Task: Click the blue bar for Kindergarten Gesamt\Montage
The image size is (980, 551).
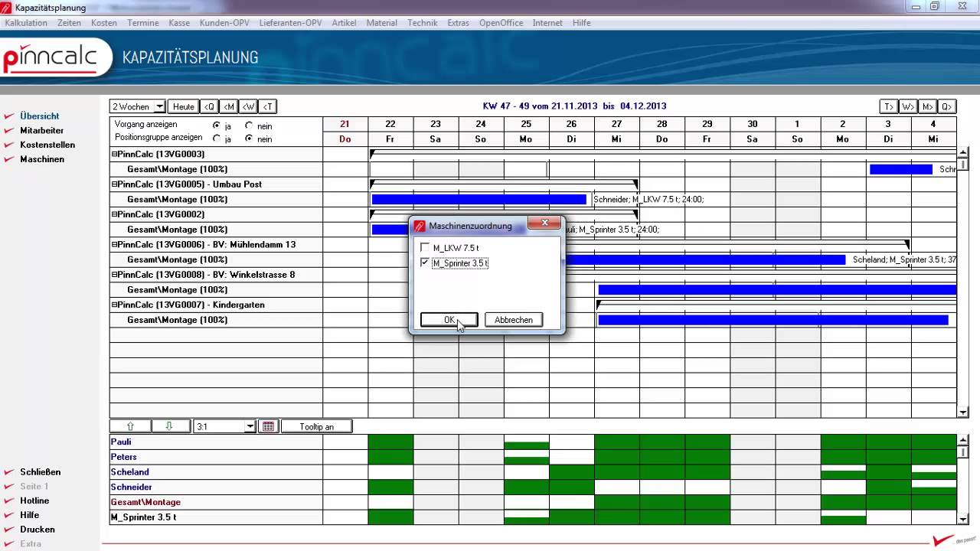Action: click(x=773, y=320)
